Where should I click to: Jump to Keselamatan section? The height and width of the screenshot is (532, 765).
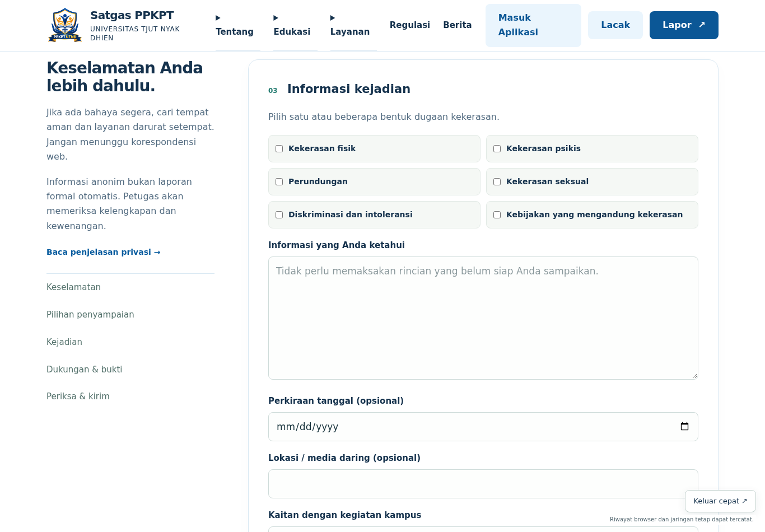tap(73, 287)
